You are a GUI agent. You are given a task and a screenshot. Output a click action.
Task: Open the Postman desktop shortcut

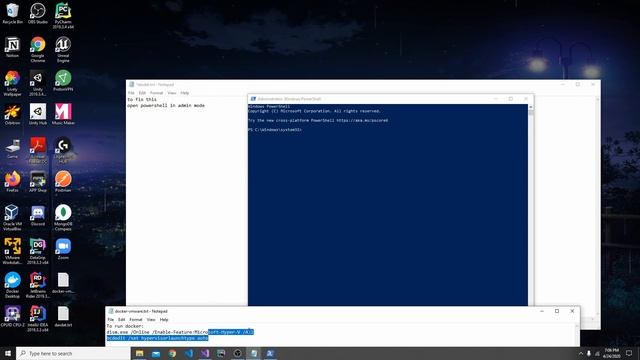[63, 182]
